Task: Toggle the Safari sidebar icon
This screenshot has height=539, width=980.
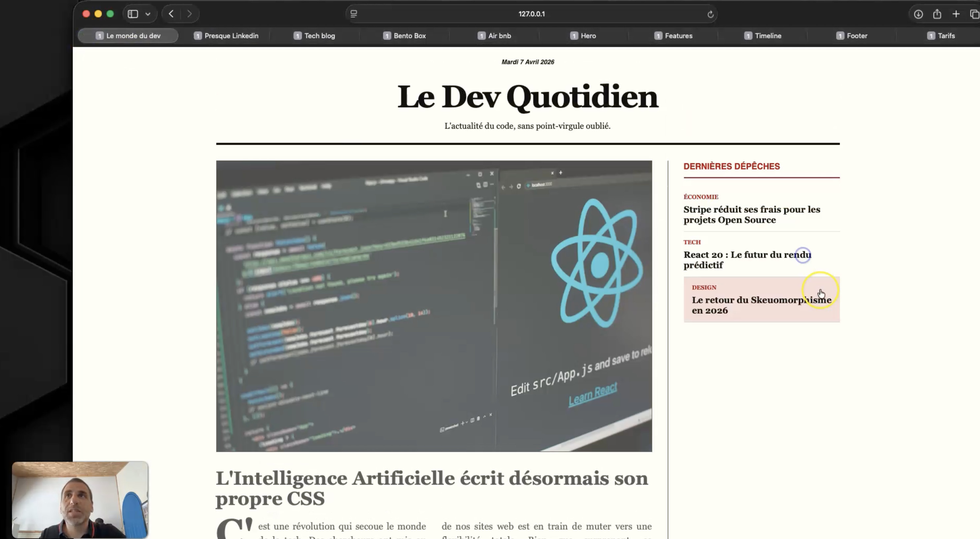Action: pyautogui.click(x=133, y=14)
